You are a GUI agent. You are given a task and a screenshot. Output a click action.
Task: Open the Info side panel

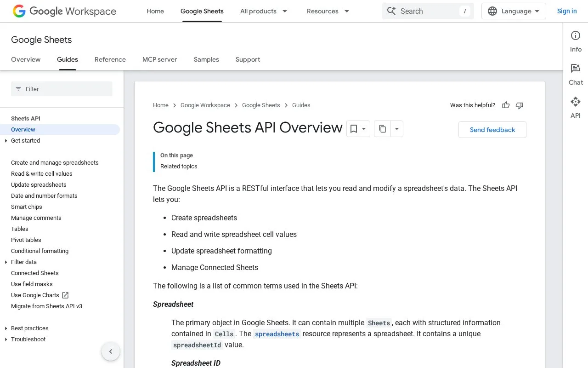(576, 41)
